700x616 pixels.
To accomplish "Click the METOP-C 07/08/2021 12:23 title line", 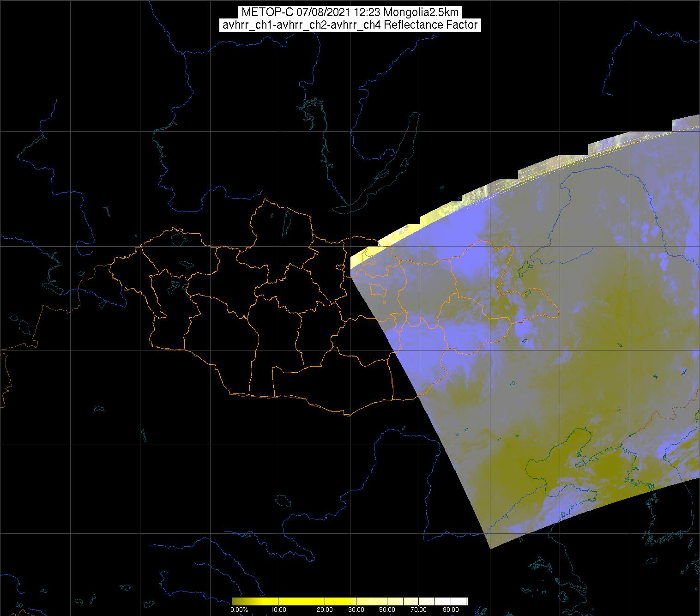I will (350, 12).
